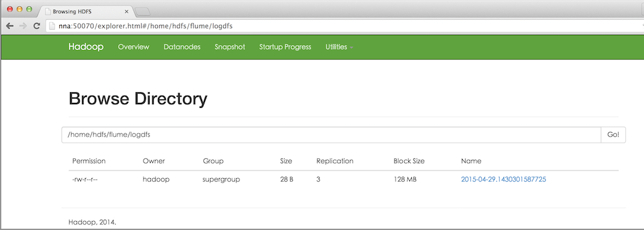View Startup Progress page
Screen dimensions: 644x230
click(x=285, y=47)
